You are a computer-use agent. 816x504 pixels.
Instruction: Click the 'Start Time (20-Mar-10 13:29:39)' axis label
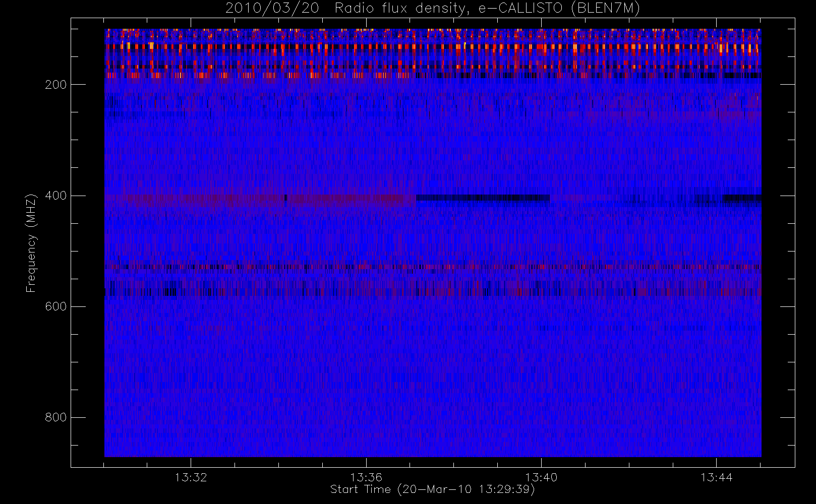click(x=432, y=489)
